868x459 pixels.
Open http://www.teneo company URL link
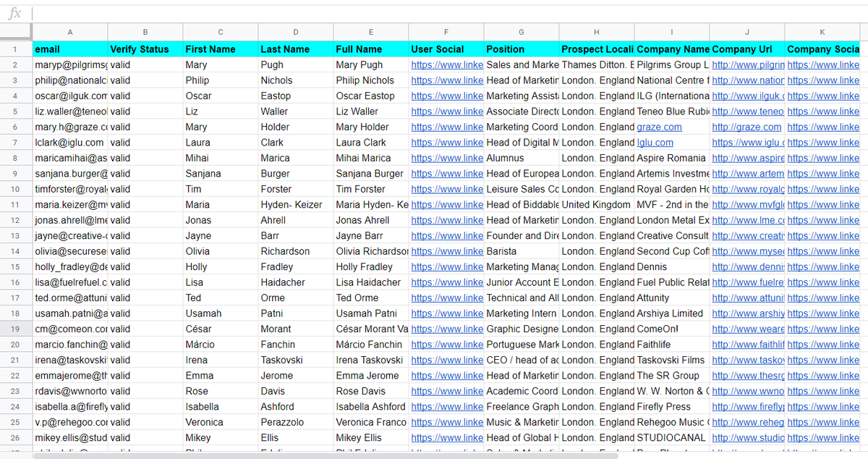(x=748, y=111)
